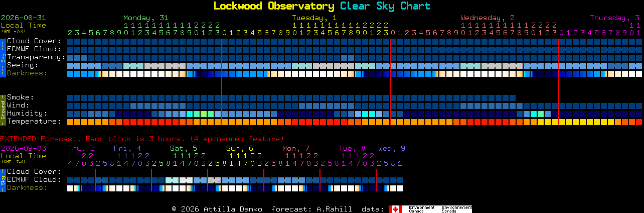Click the Wind row label
Screen dimensions: 644x213
(18, 105)
